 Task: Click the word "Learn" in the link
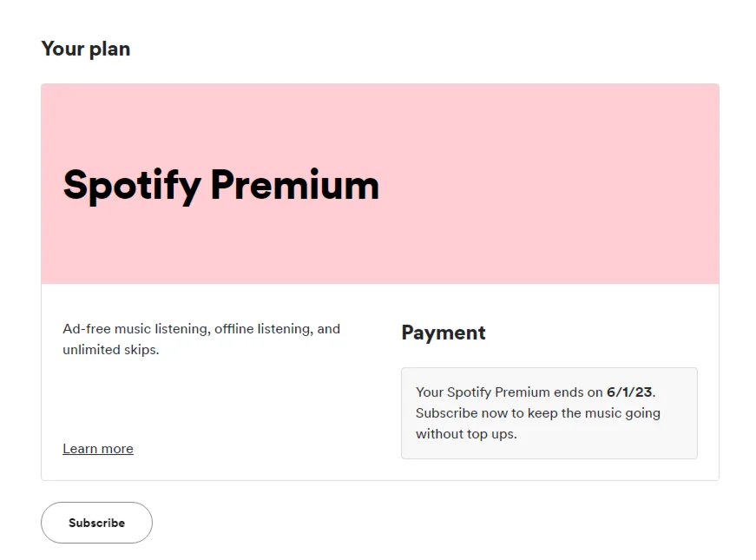(x=80, y=449)
